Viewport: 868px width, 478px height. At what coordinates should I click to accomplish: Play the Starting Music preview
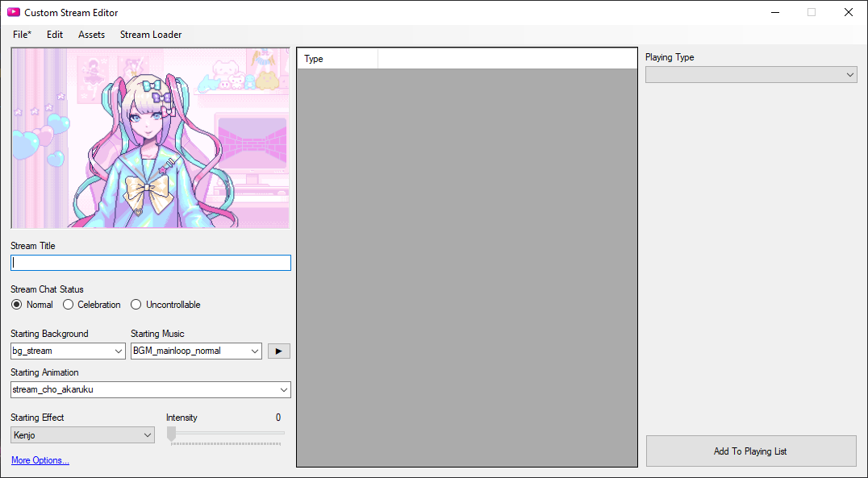pyautogui.click(x=278, y=351)
